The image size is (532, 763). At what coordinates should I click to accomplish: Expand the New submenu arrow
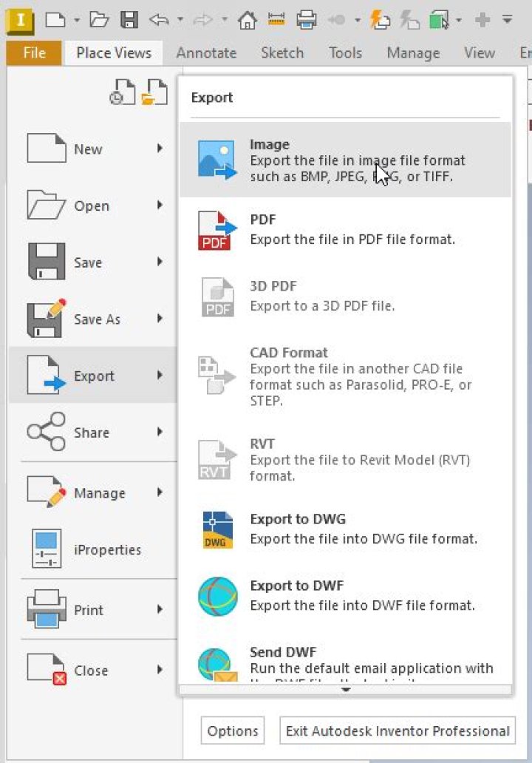160,149
